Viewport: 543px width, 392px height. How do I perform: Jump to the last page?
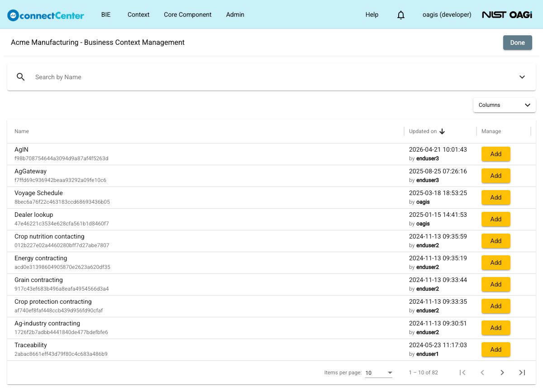pos(522,373)
